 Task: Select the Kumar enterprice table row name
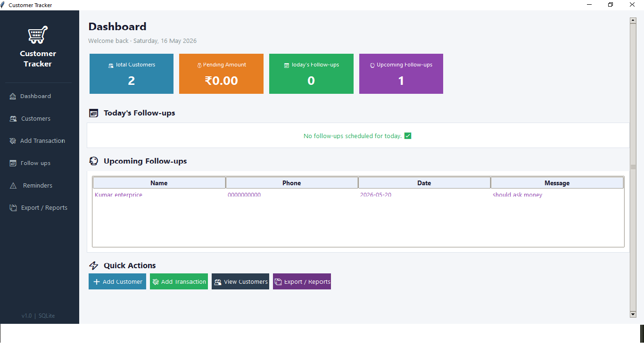click(118, 195)
